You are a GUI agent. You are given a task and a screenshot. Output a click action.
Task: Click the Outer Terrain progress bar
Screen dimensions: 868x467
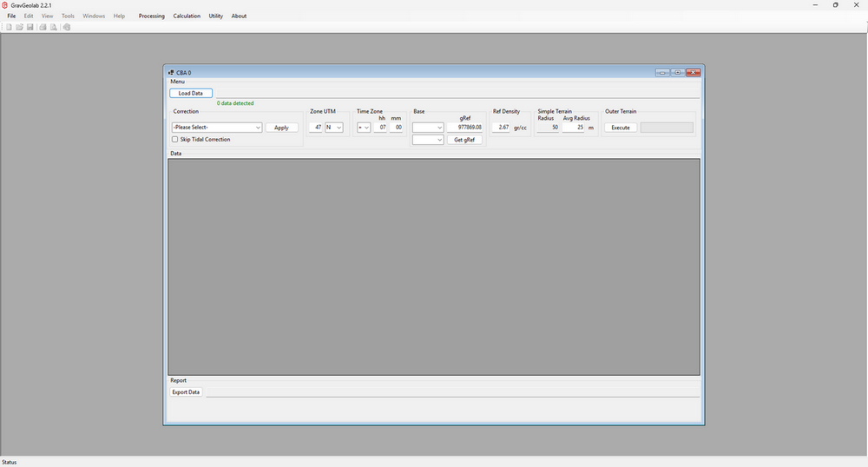pyautogui.click(x=667, y=128)
